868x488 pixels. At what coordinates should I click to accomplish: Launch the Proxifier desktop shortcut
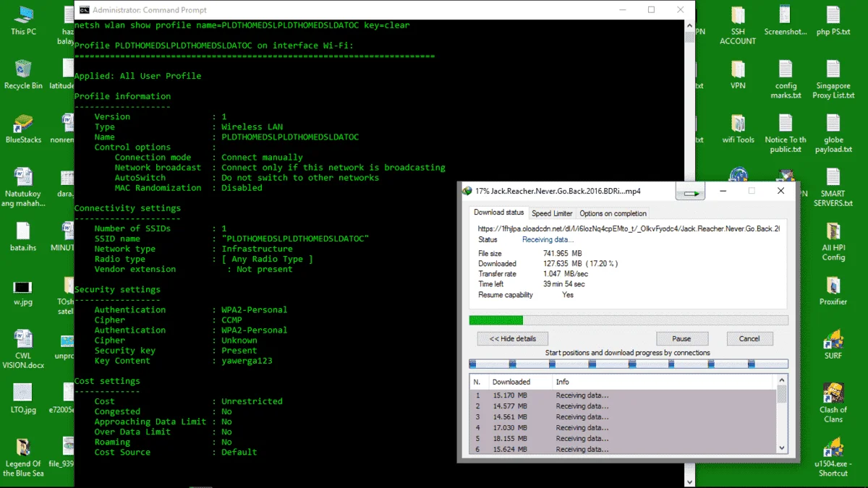833,291
